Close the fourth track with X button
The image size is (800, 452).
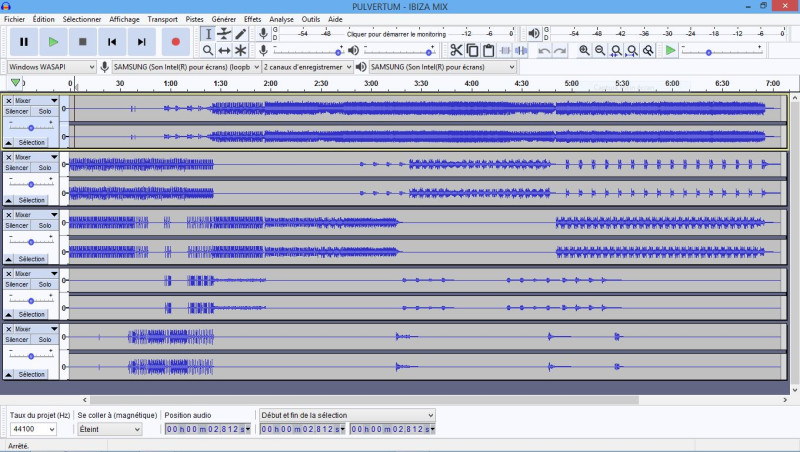coord(9,273)
